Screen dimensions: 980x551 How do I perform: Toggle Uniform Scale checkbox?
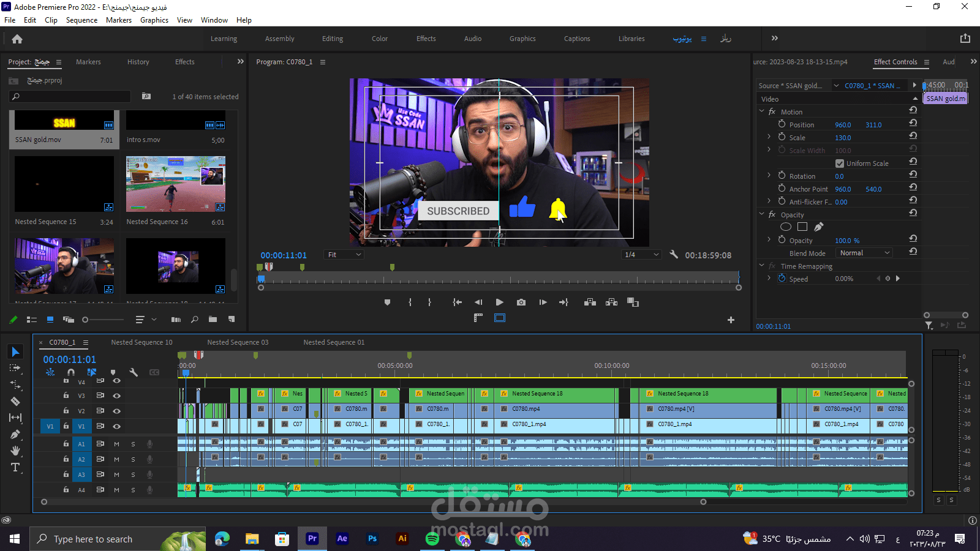click(x=840, y=163)
